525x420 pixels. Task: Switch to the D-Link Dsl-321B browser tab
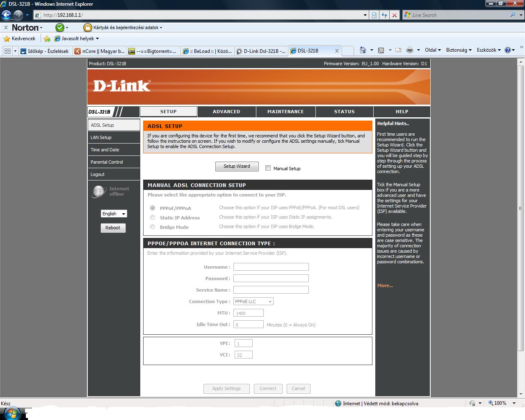click(x=261, y=51)
